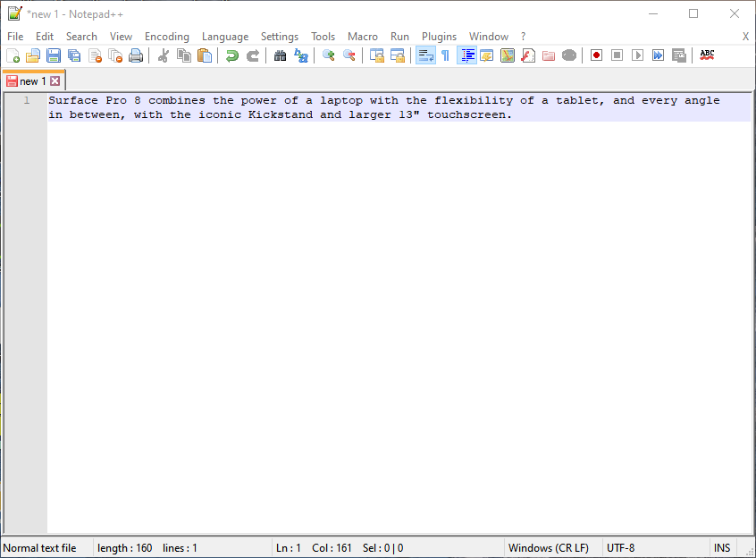Run macro multiple times icon

658,56
